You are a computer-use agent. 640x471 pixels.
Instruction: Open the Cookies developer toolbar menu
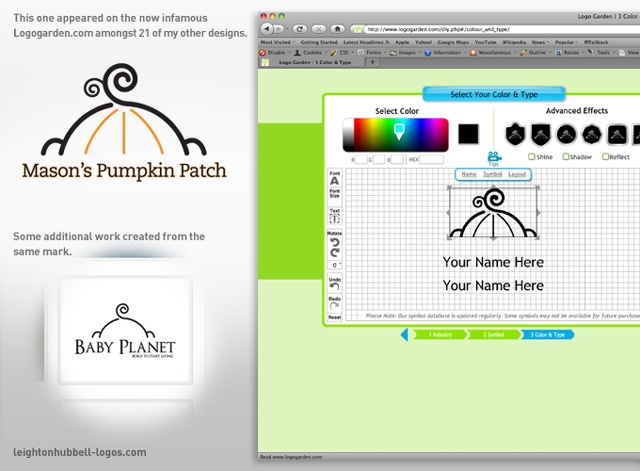click(310, 53)
